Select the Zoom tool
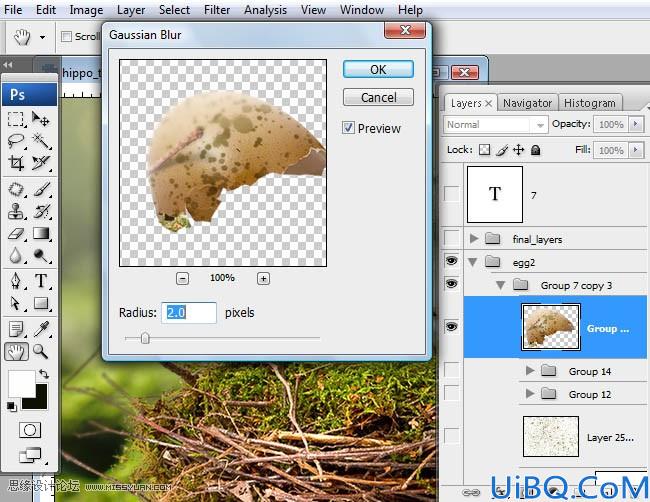The width and height of the screenshot is (650, 502). (x=41, y=352)
